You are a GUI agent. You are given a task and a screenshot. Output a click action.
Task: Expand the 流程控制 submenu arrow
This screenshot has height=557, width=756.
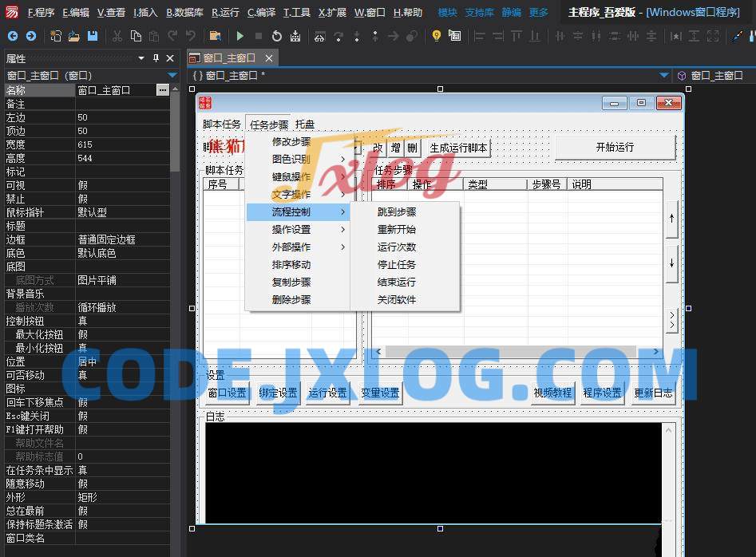coord(343,212)
